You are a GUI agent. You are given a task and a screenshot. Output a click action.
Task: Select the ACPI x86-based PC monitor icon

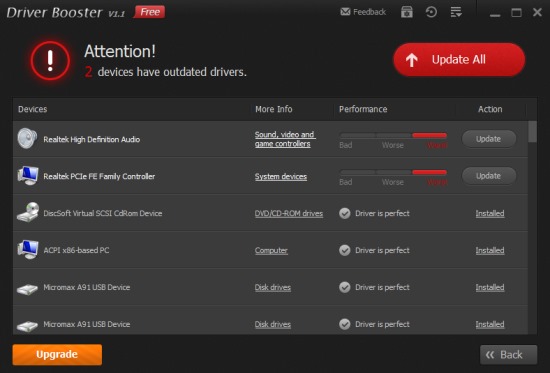[28, 249]
